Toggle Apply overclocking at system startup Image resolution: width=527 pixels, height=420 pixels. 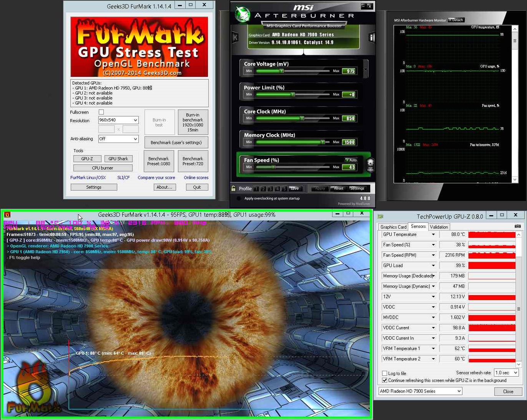coord(239,198)
